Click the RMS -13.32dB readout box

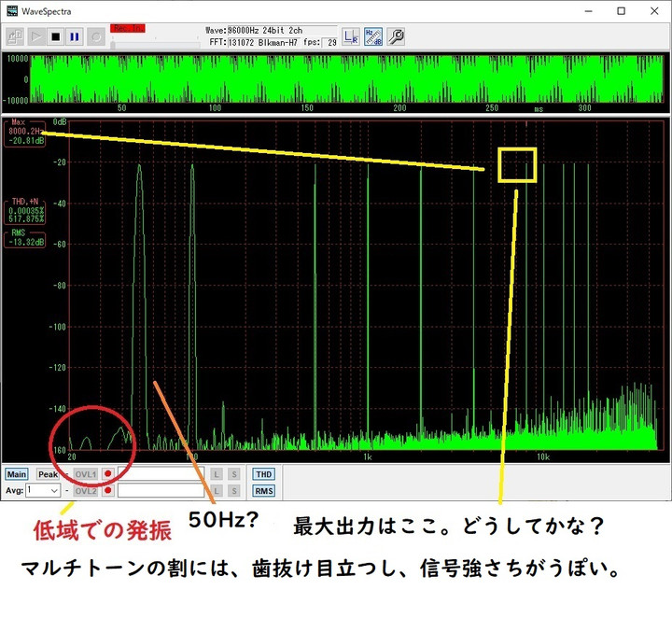[25, 239]
